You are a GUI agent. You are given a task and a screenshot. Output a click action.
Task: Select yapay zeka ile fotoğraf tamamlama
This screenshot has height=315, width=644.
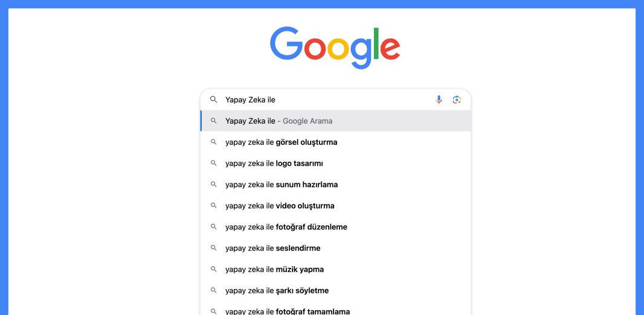pyautogui.click(x=335, y=310)
